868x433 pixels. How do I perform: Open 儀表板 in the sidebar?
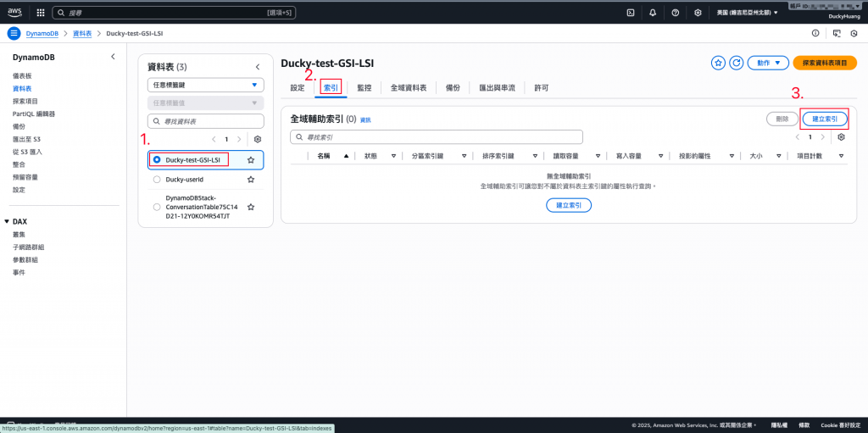pos(23,76)
